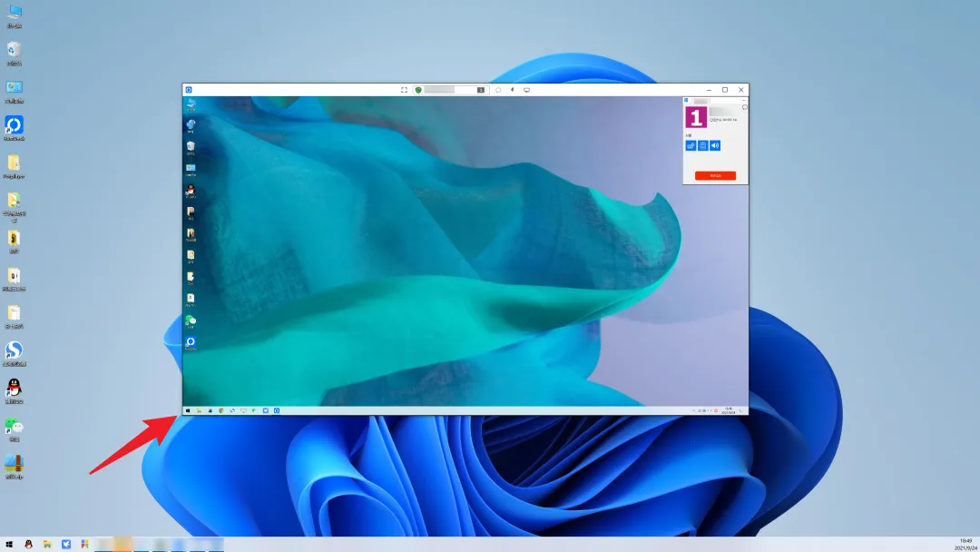This screenshot has width=980, height=552.
Task: Open the WinRAR archive on local desktop
Action: click(x=14, y=467)
